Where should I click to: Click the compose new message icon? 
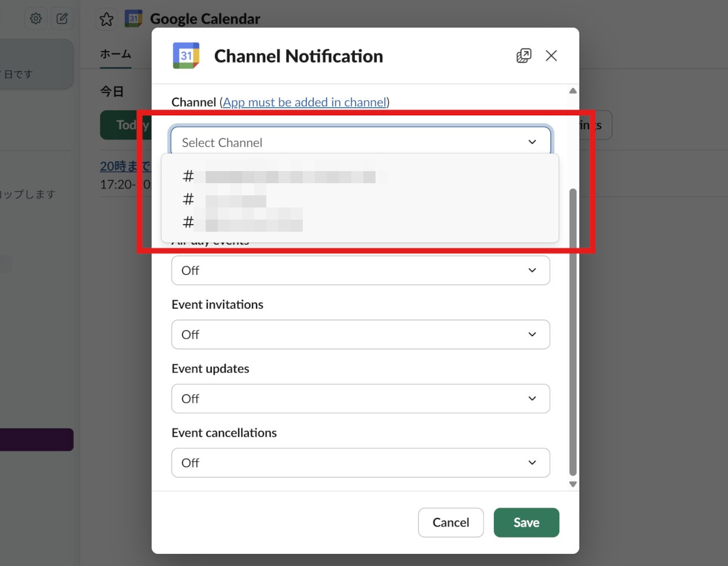[x=62, y=19]
